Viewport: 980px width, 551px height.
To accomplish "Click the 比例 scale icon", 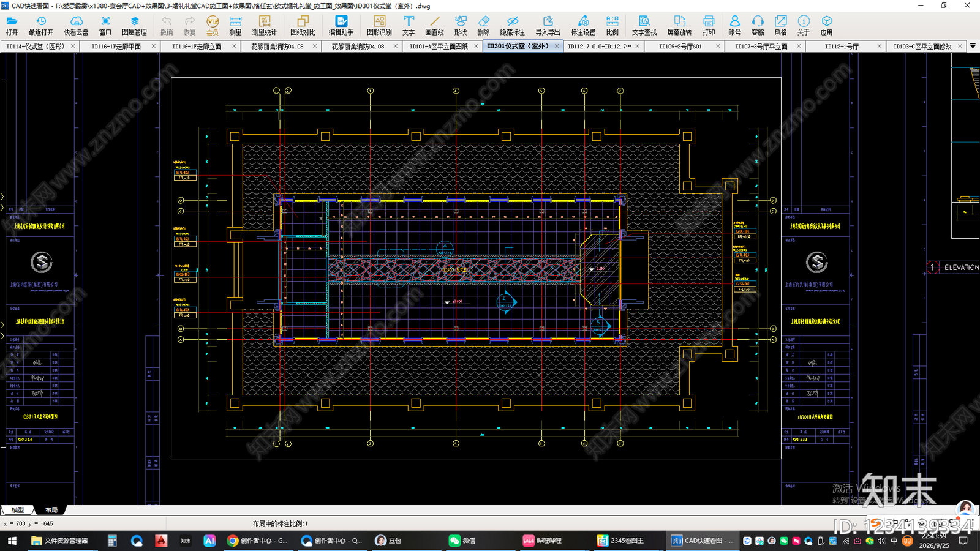I will click(612, 25).
